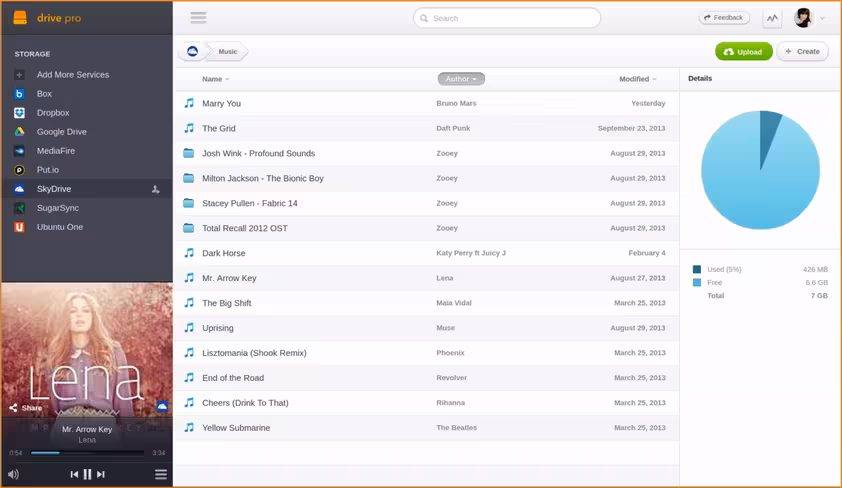
Task: Click the Google Drive logo icon
Action: coord(19,132)
